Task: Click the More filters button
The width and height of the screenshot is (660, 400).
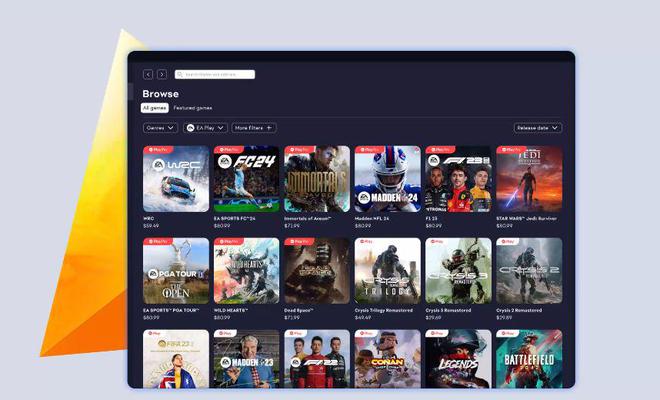Action: tap(254, 128)
